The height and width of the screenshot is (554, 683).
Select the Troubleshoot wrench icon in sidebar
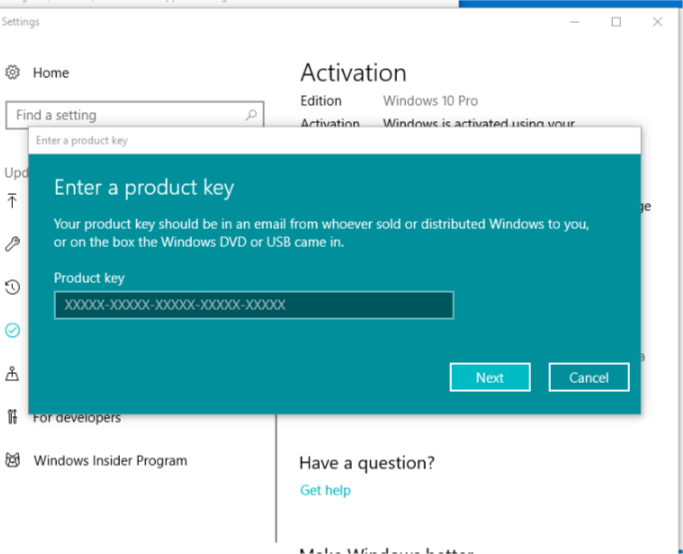[12, 244]
